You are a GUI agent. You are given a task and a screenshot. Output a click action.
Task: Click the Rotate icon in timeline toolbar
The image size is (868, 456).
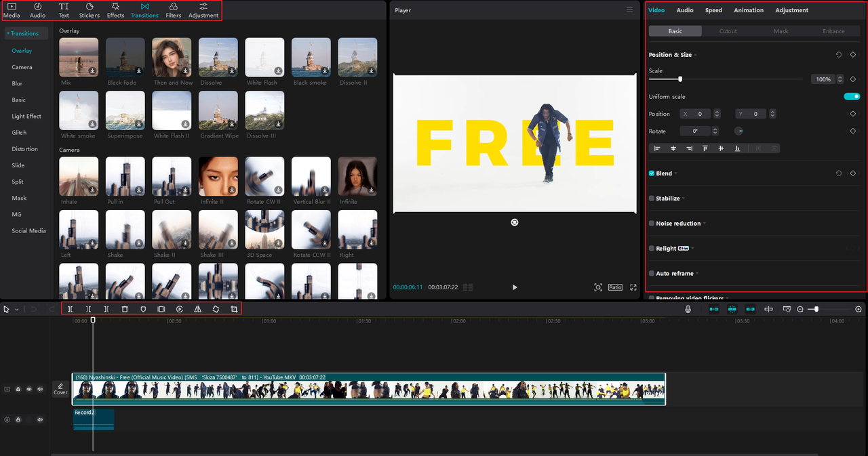pos(216,309)
